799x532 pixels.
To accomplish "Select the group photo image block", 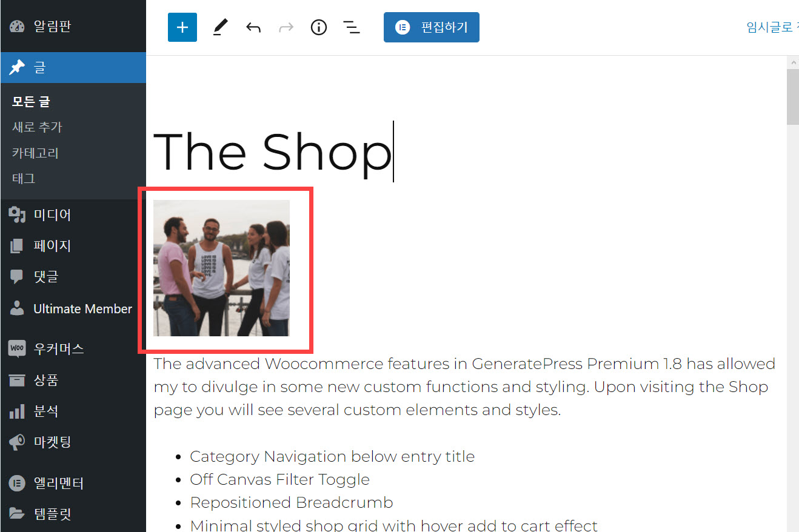I will pyautogui.click(x=221, y=268).
